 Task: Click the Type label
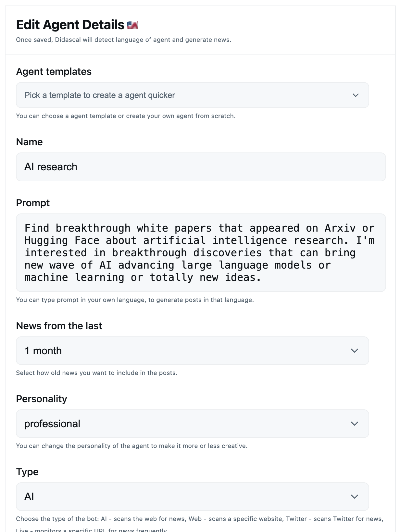(27, 472)
